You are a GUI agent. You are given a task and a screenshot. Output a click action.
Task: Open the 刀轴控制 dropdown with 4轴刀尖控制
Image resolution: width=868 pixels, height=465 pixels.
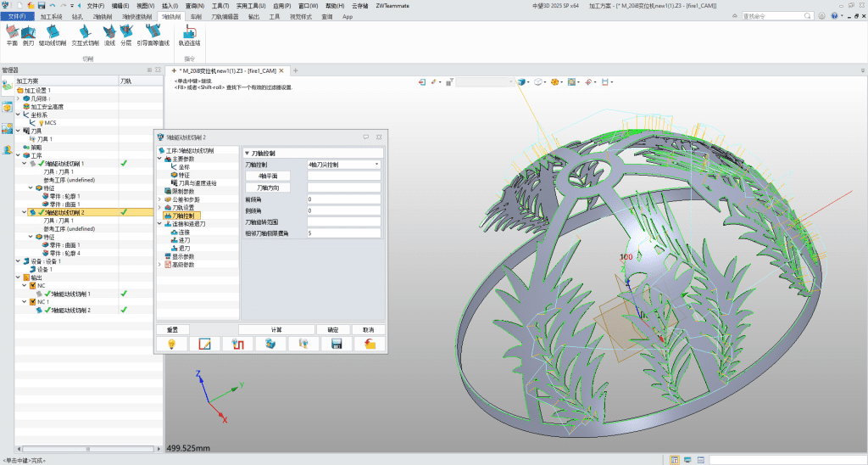click(344, 164)
